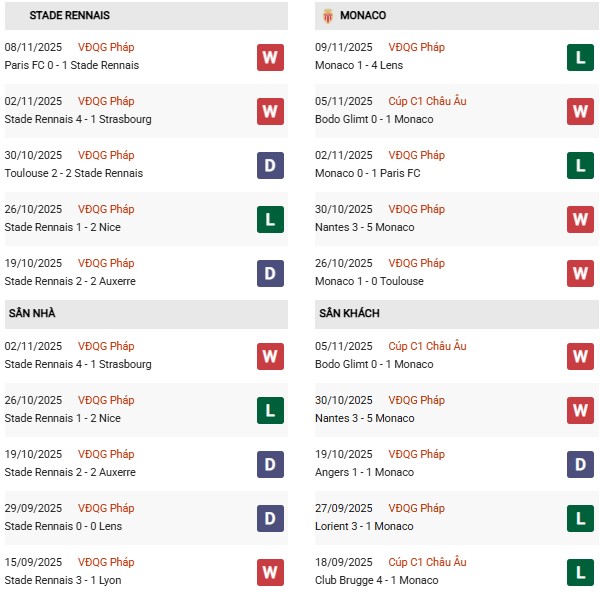Click D badge for Angers 1-1 Monaco
600x594 pixels.
[x=581, y=464]
